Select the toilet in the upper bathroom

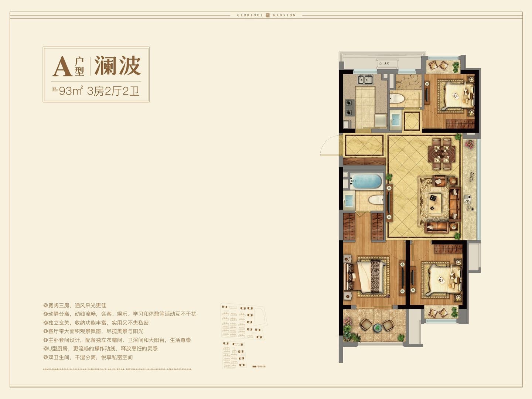[396, 99]
